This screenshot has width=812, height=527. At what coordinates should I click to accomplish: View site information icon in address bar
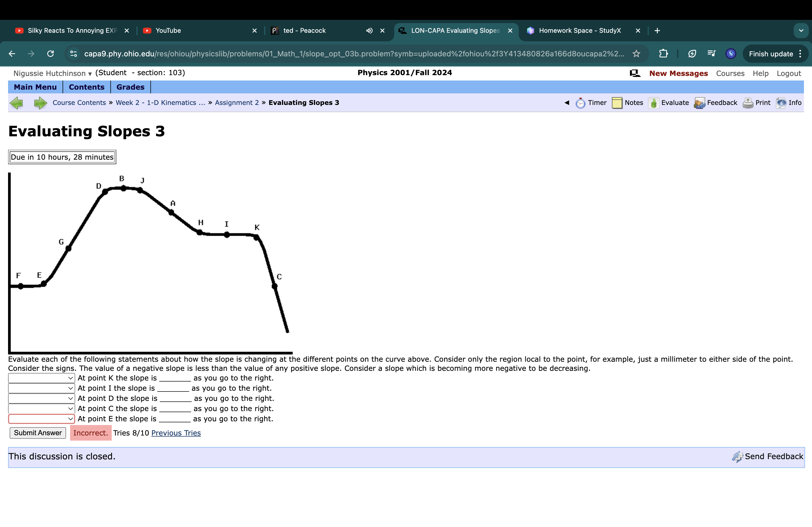coord(73,54)
